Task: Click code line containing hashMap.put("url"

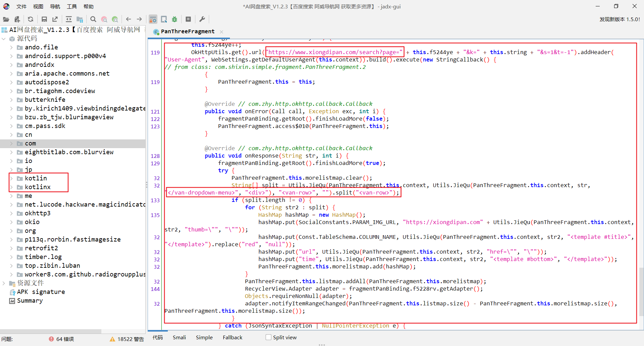Action: pos(402,252)
